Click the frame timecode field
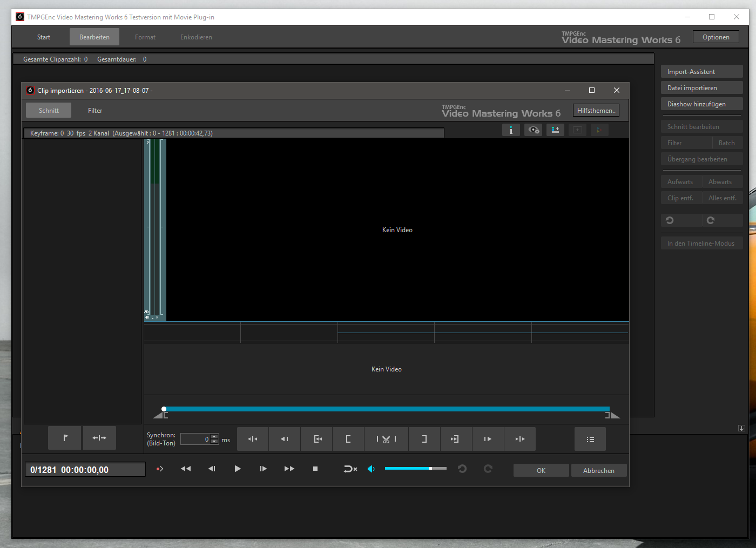This screenshot has width=756, height=548. [85, 470]
